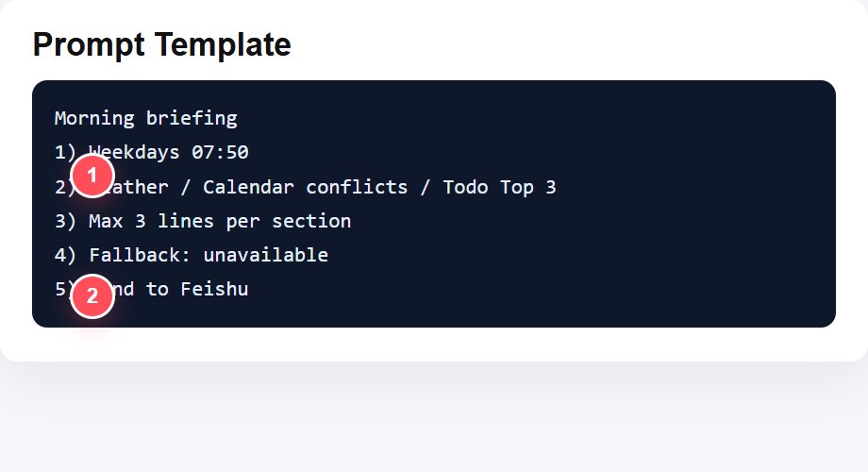The height and width of the screenshot is (472, 868).
Task: Click the red annotation badge numbered 1
Action: pos(92,176)
